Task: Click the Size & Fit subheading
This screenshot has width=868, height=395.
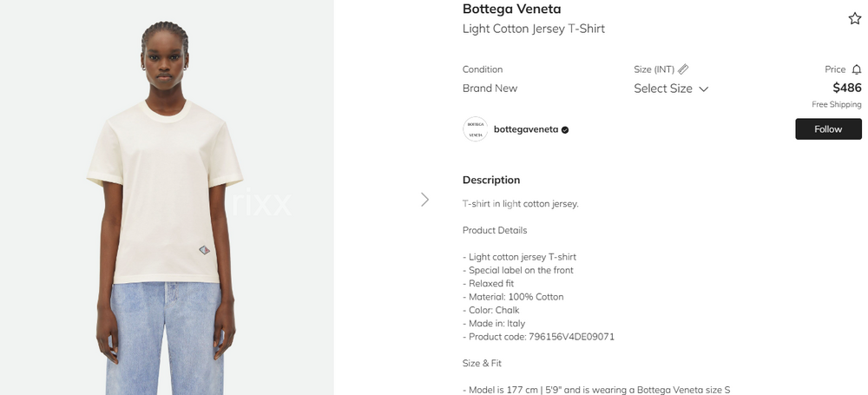Action: [x=482, y=363]
